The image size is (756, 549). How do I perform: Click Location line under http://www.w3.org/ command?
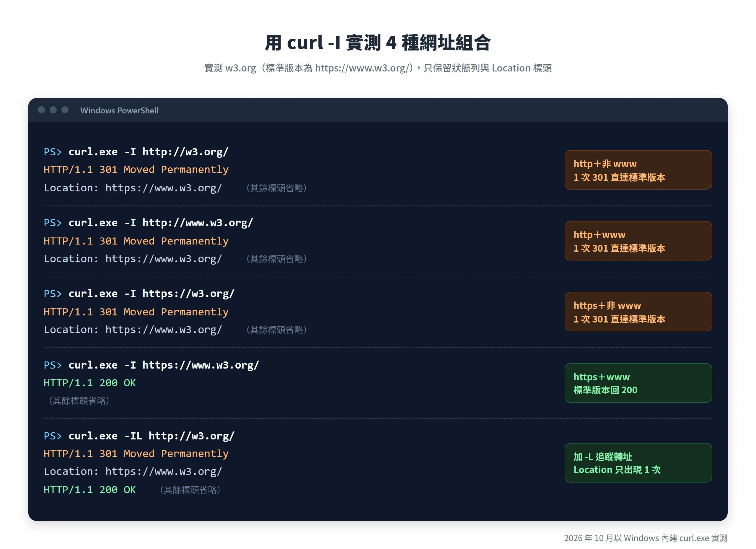[133, 259]
